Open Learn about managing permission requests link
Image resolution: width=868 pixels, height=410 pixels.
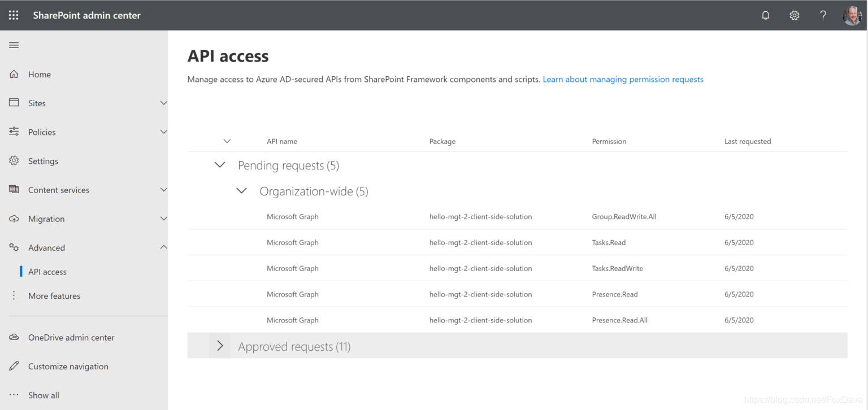623,80
